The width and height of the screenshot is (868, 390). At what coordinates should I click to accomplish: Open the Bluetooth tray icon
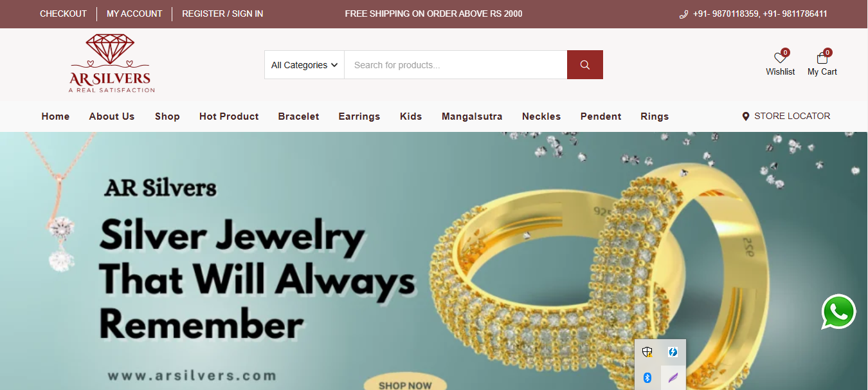click(x=647, y=378)
